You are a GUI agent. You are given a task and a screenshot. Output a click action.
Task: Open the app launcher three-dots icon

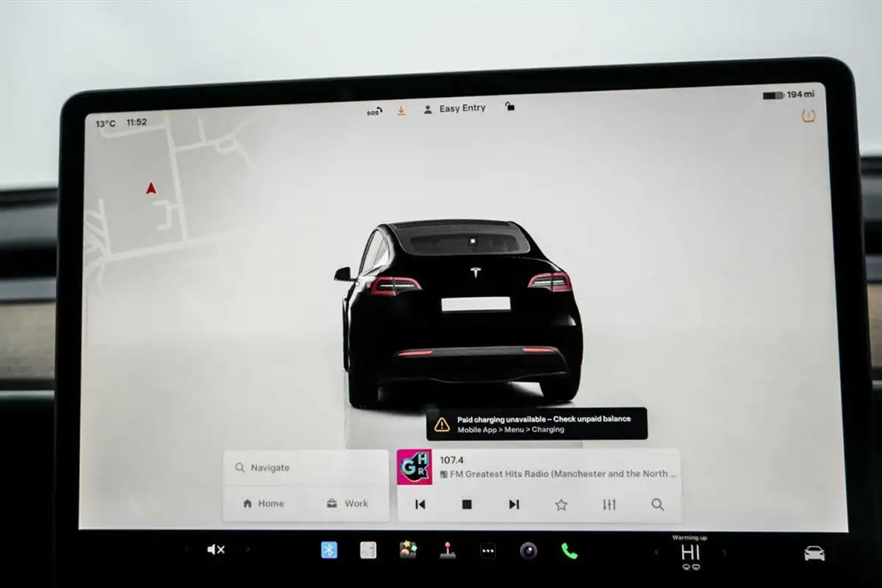coord(488,551)
